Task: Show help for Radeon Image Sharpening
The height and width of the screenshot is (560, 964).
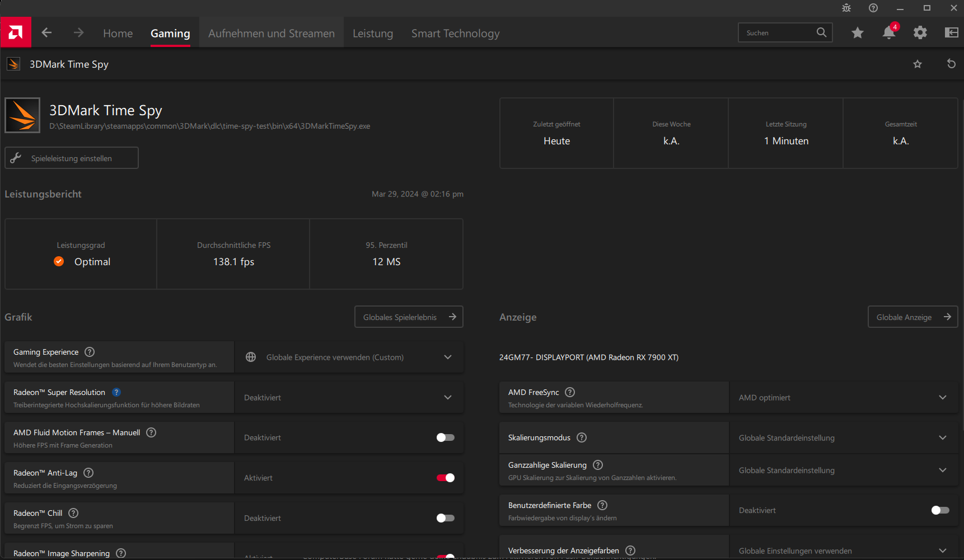Action: 121,553
